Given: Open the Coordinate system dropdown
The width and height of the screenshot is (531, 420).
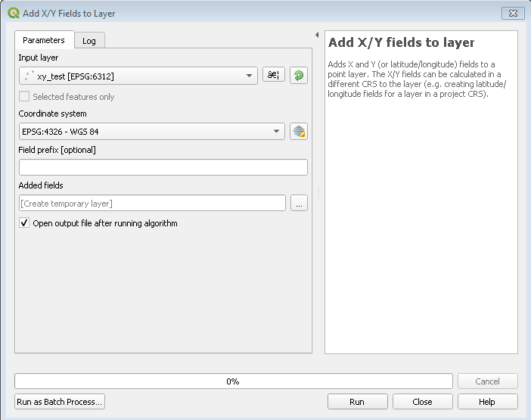Looking at the screenshot, I should [x=278, y=132].
